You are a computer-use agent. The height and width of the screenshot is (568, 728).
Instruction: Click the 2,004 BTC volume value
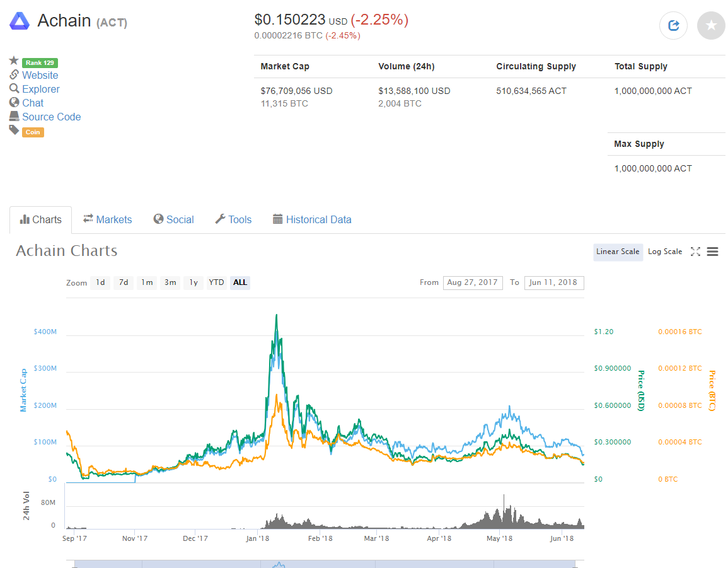400,103
